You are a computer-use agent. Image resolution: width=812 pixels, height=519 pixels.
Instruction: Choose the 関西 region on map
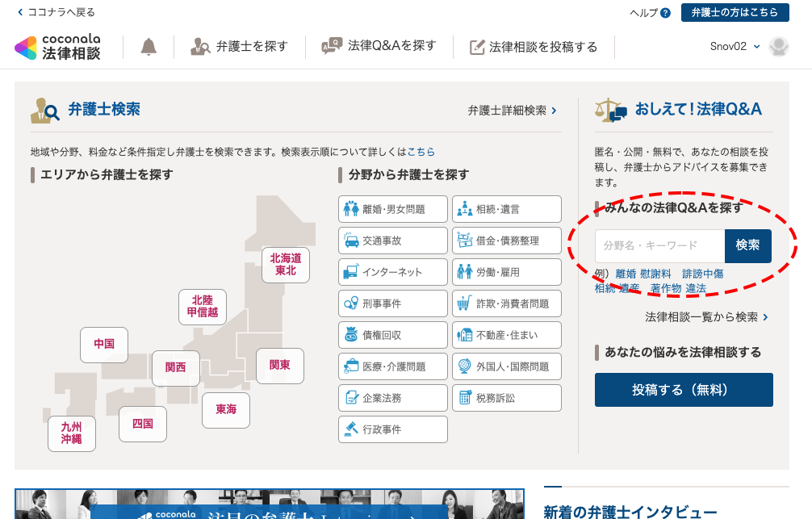pos(175,368)
